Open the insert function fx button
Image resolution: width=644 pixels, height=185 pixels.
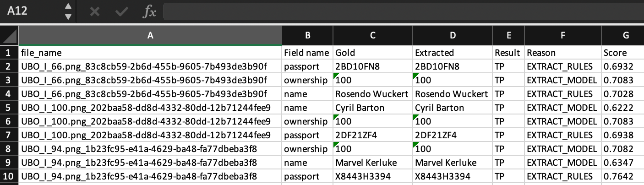pyautogui.click(x=149, y=11)
